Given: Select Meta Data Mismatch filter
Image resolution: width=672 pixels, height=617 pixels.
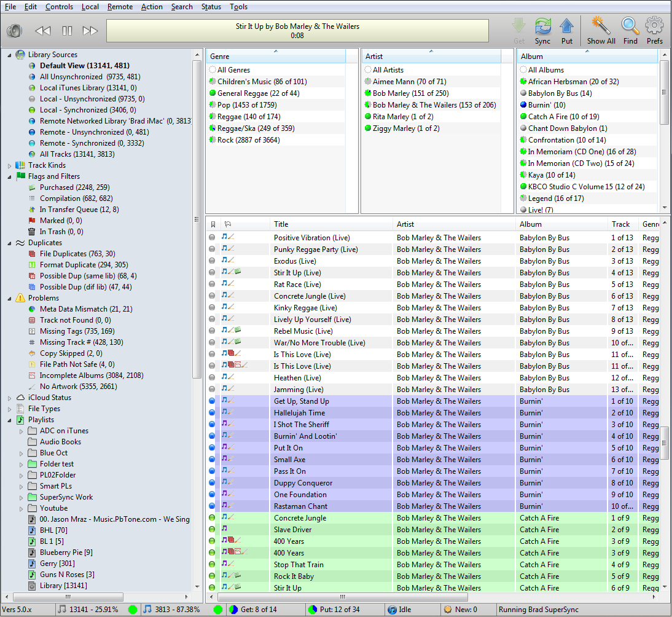Looking at the screenshot, I should click(85, 309).
